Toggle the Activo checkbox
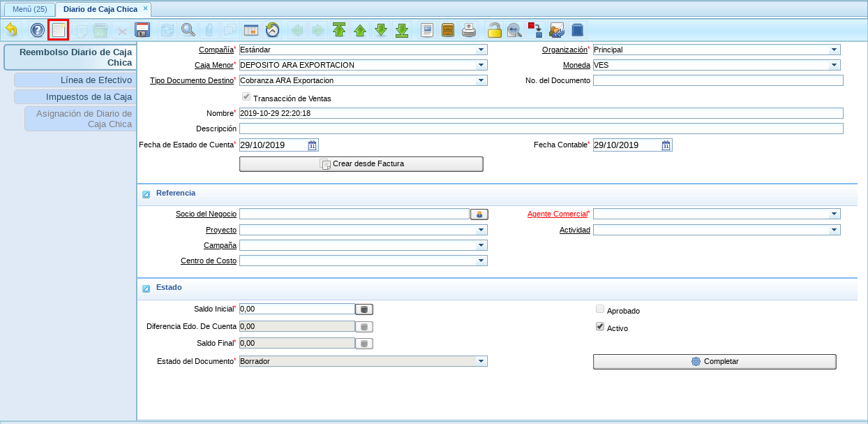This screenshot has height=424, width=868. pyautogui.click(x=600, y=327)
